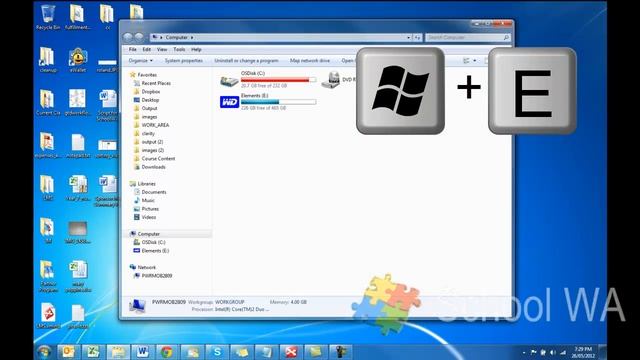Open the Pictures library

[150, 209]
